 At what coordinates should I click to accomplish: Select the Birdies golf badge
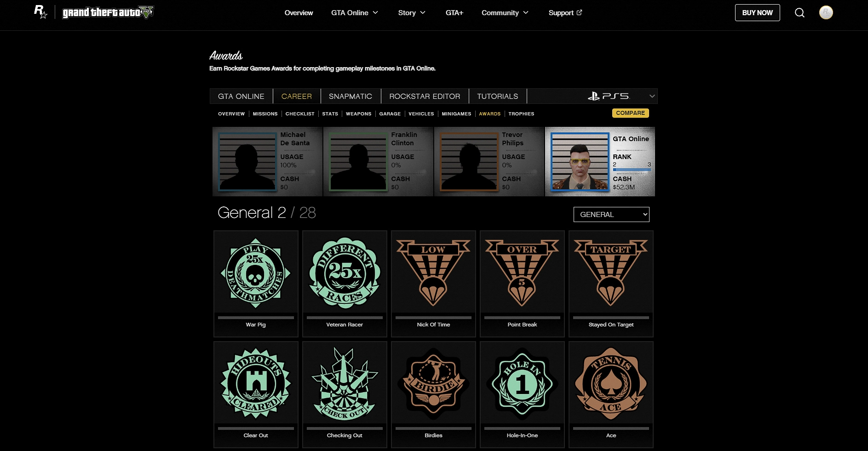click(x=433, y=383)
